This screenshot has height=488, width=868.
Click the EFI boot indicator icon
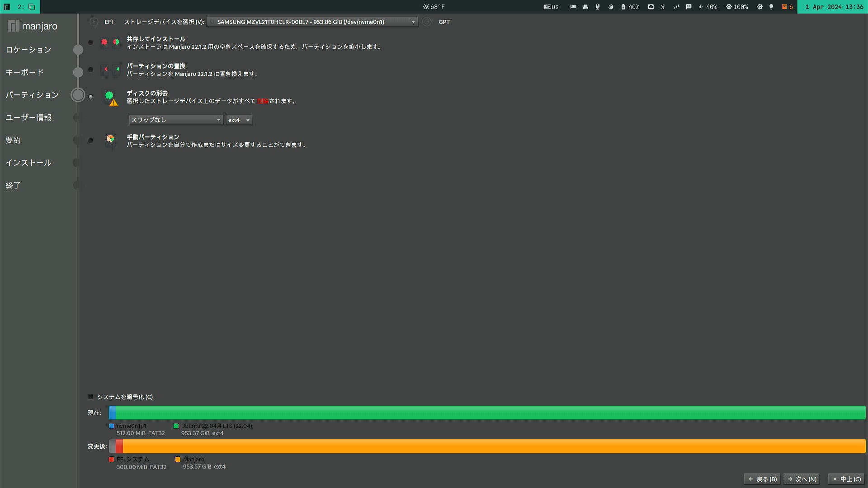(x=94, y=22)
